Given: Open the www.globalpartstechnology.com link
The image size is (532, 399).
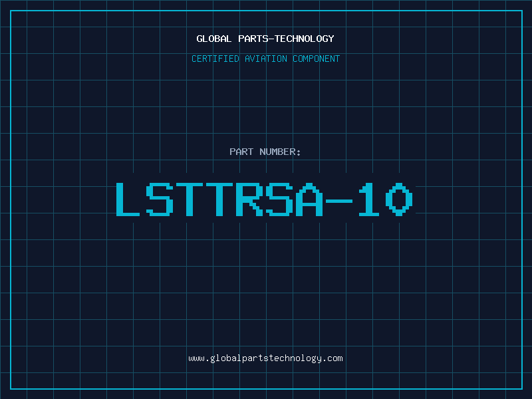Looking at the screenshot, I should pyautogui.click(x=265, y=358).
